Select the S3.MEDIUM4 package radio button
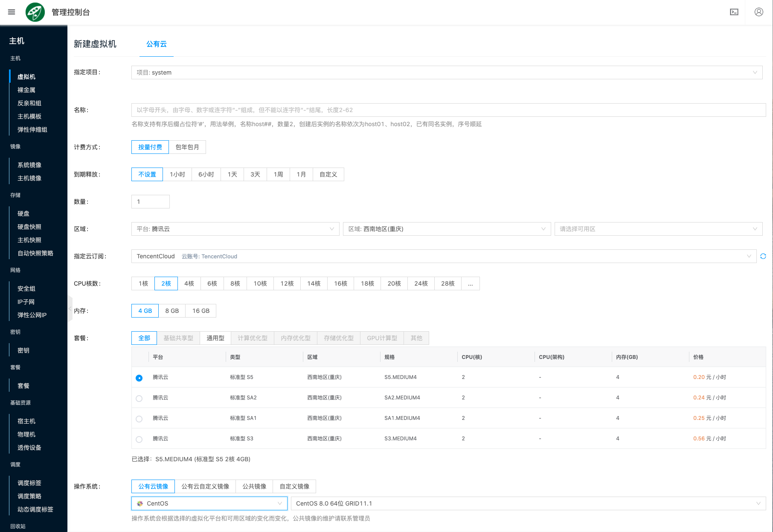Image resolution: width=773 pixels, height=532 pixels. point(139,439)
